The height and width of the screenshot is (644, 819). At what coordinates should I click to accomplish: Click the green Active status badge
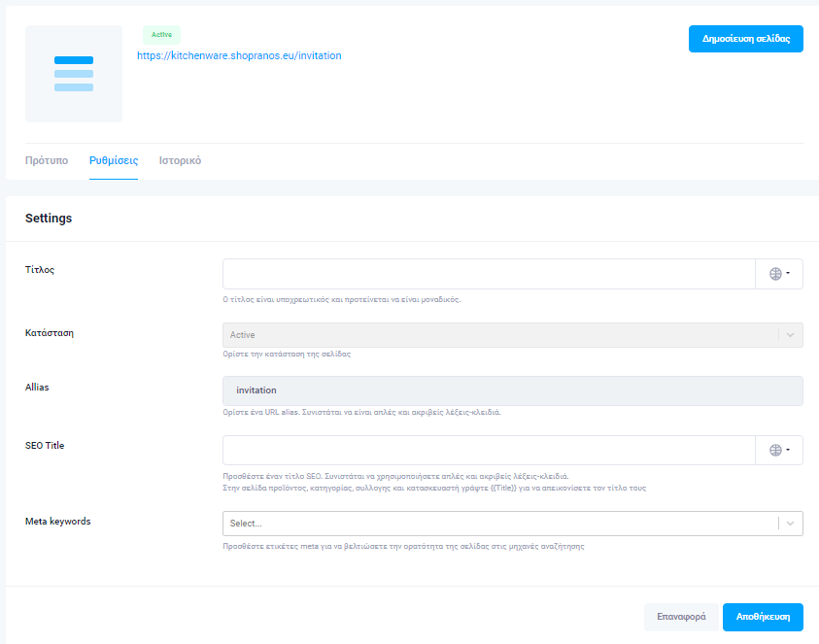(161, 34)
